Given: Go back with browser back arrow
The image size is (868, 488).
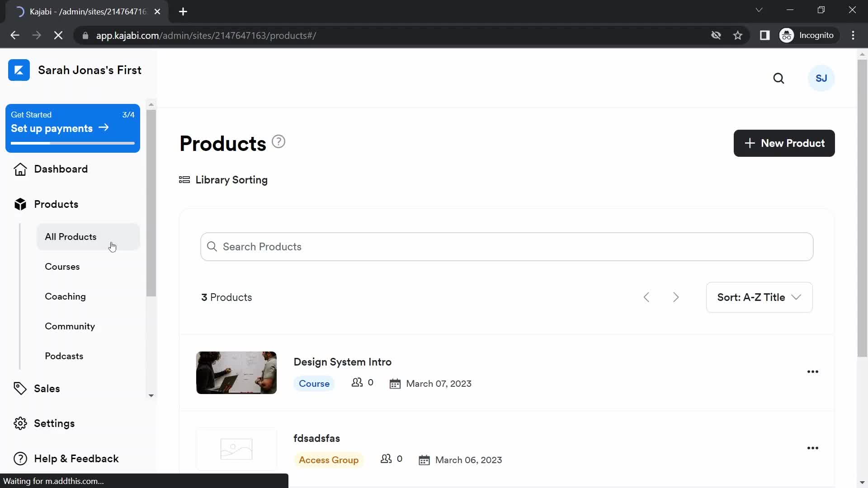Looking at the screenshot, I should 15,35.
